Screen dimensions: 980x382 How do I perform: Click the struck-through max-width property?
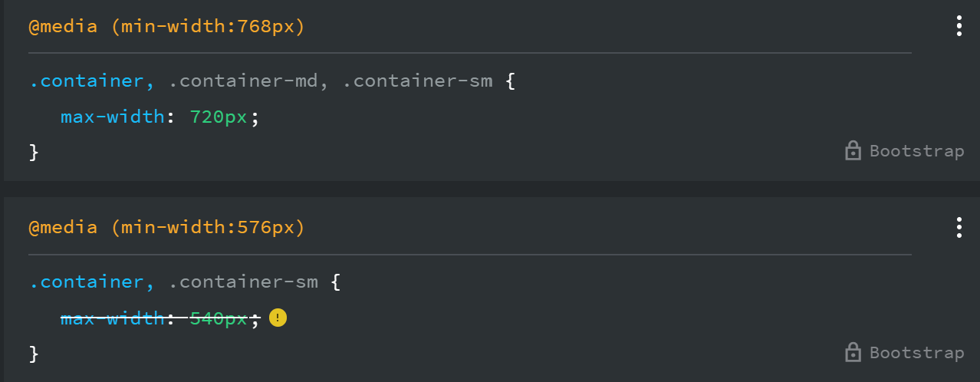click(x=112, y=318)
